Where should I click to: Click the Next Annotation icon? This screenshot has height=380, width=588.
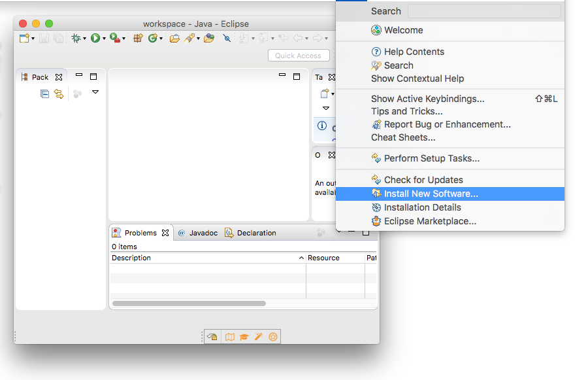244,39
